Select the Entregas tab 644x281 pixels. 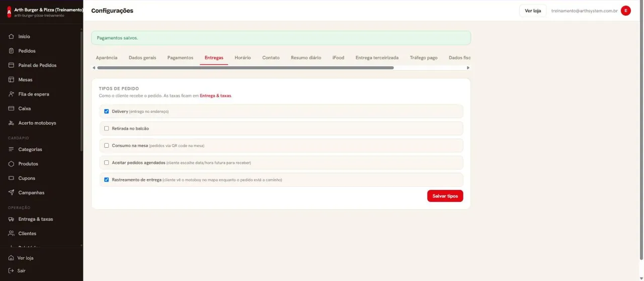pos(214,58)
